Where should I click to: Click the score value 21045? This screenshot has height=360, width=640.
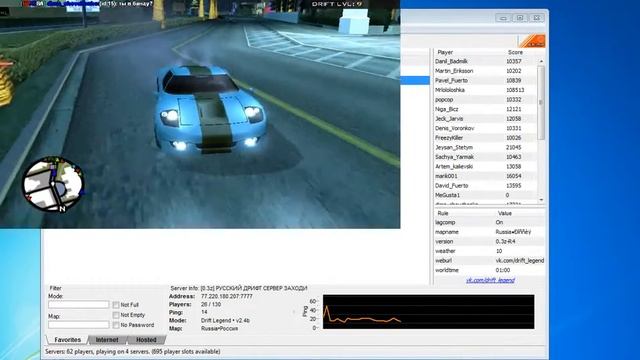click(x=513, y=147)
